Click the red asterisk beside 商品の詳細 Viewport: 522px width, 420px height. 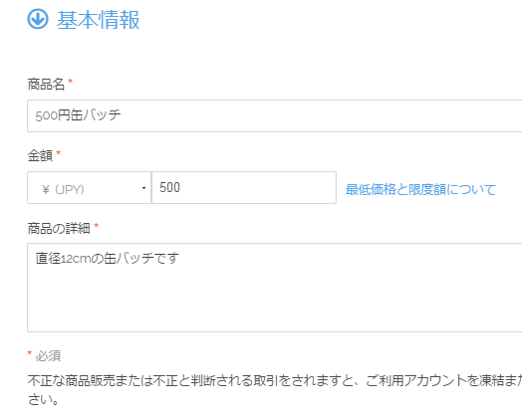tap(97, 226)
